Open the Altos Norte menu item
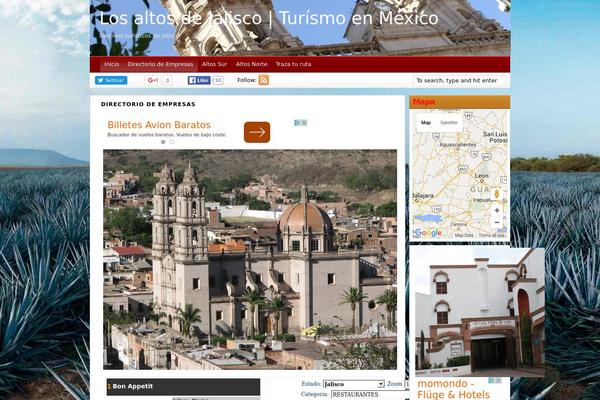 point(251,64)
